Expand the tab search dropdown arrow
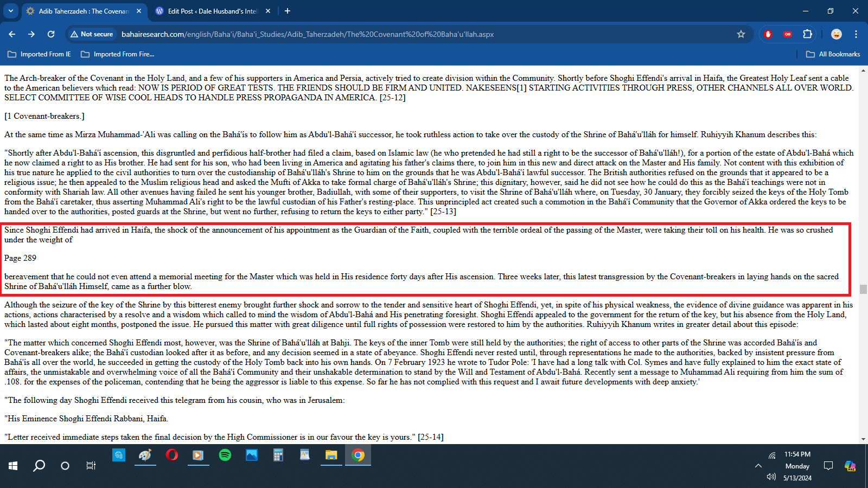868x488 pixels. tap(10, 11)
